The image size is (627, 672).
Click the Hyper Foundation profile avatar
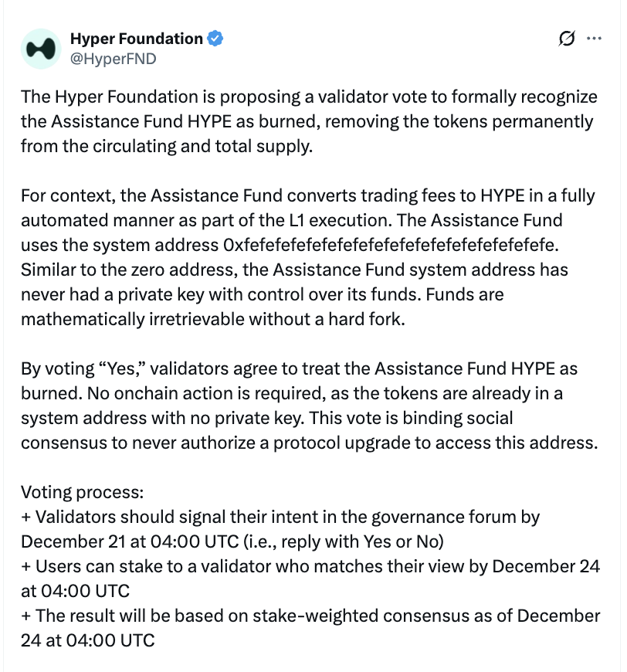(40, 48)
